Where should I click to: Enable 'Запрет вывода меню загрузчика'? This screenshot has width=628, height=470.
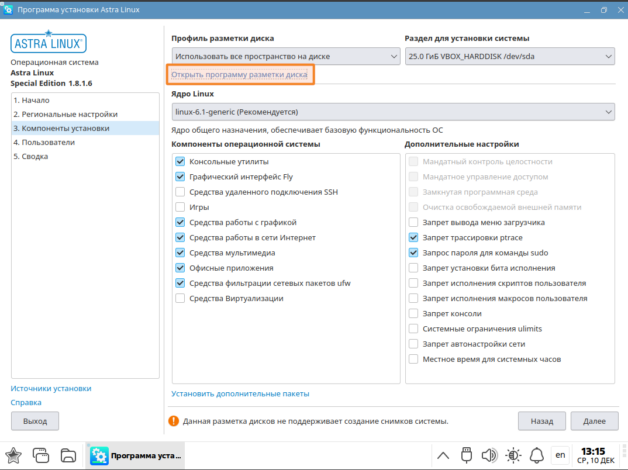click(413, 222)
